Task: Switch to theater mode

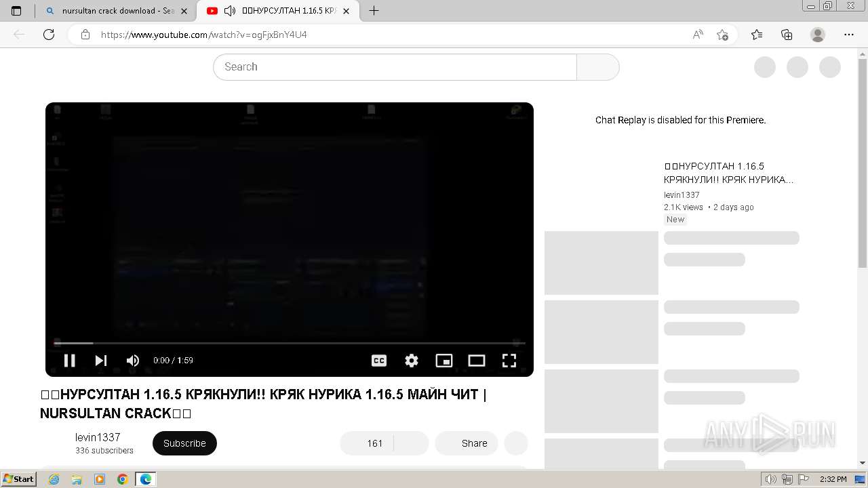Action: click(x=477, y=361)
